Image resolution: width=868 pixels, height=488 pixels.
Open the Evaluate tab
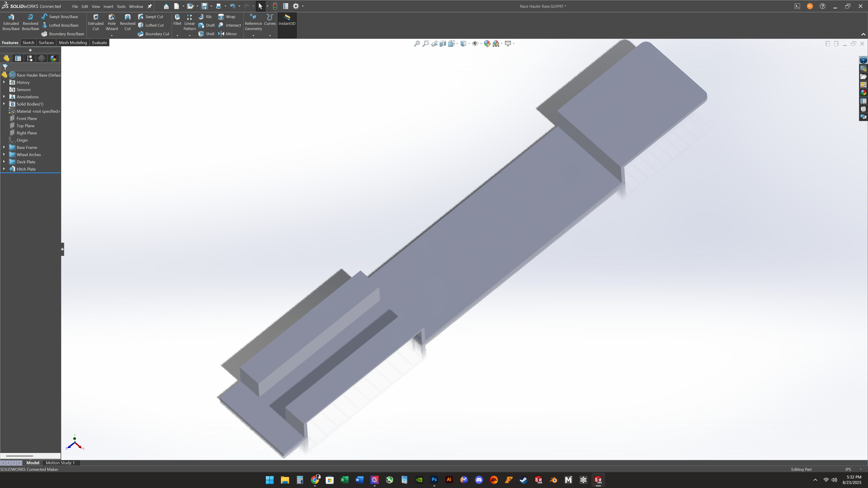pos(99,42)
